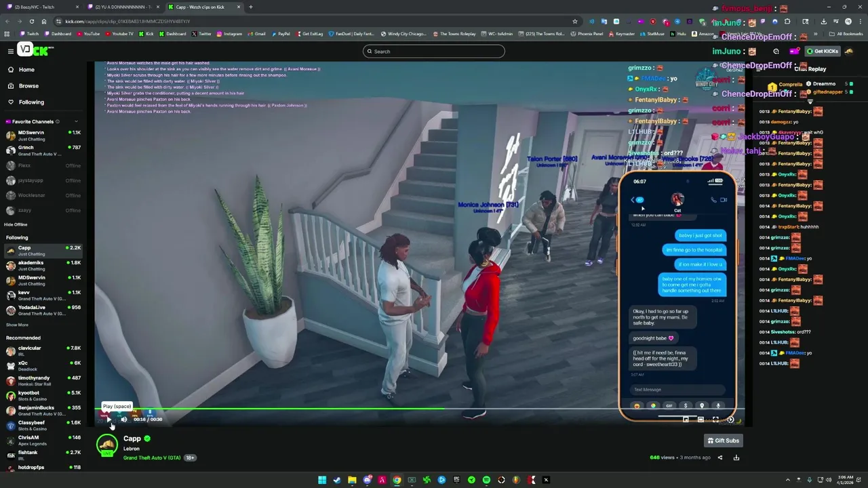Open Spotify from the taskbar
Screen dimensions: 868x488
point(486,480)
